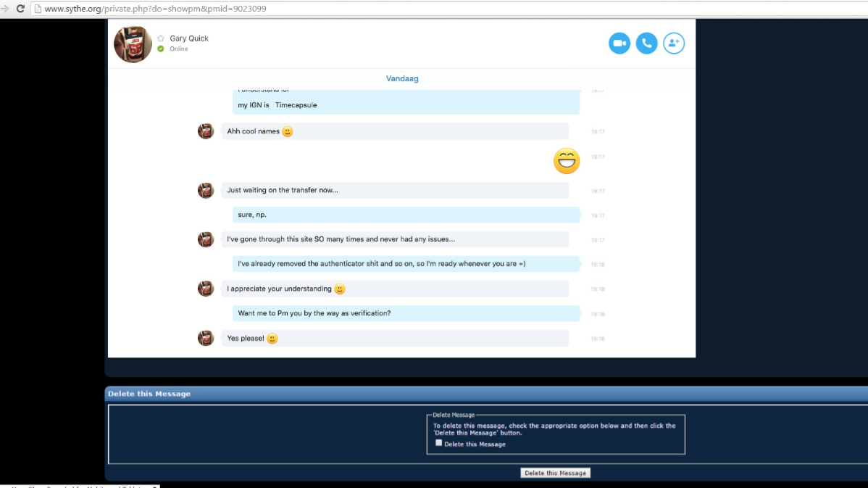Click the 'Delete this Message' section header

coord(486,393)
